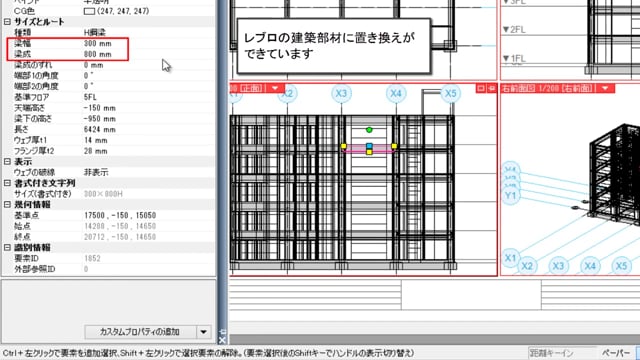
Task: Collapse the 幾何情報 section
Action: pos(7,204)
